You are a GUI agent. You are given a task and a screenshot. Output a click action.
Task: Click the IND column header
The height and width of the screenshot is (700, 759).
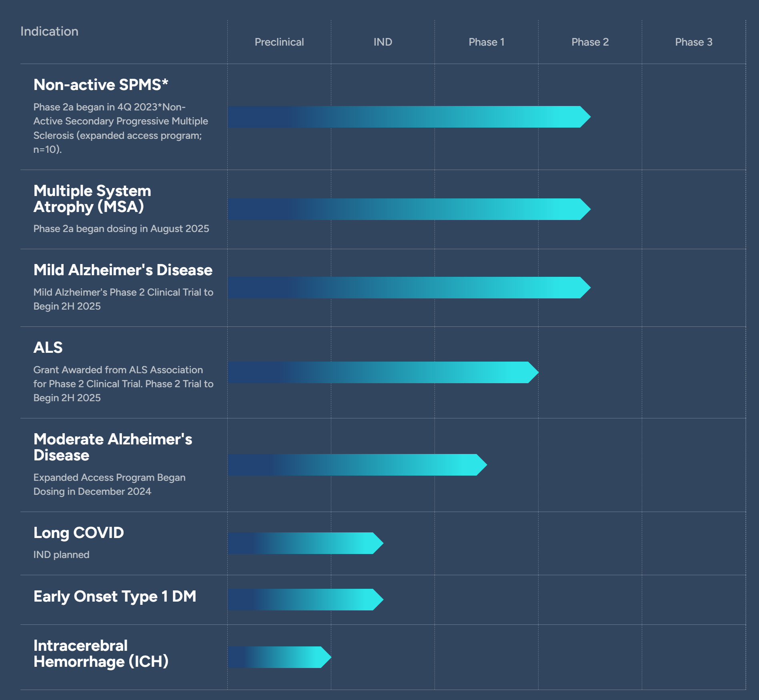click(383, 42)
